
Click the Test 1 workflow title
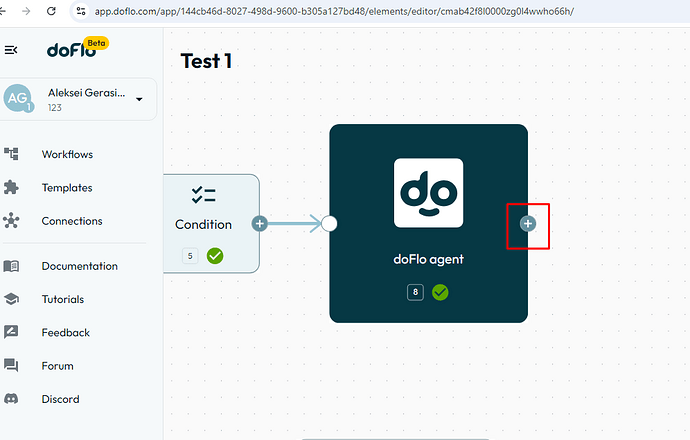pos(206,61)
